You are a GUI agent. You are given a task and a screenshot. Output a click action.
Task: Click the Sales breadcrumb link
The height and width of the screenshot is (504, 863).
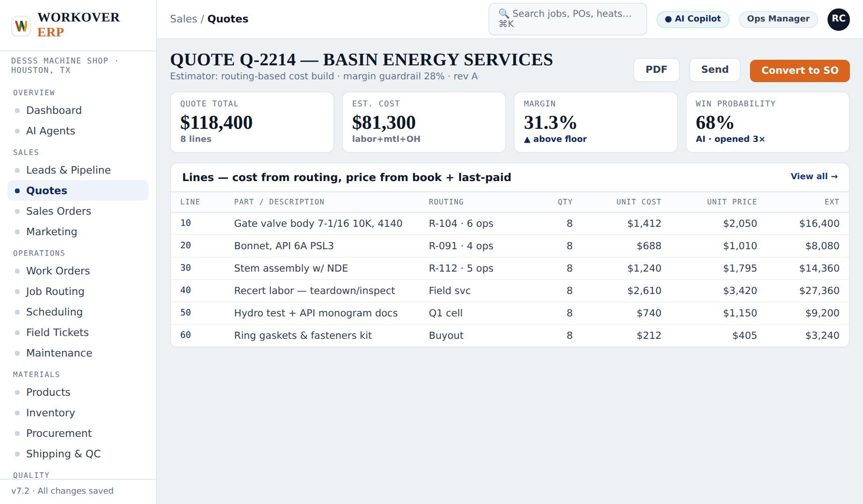click(184, 19)
